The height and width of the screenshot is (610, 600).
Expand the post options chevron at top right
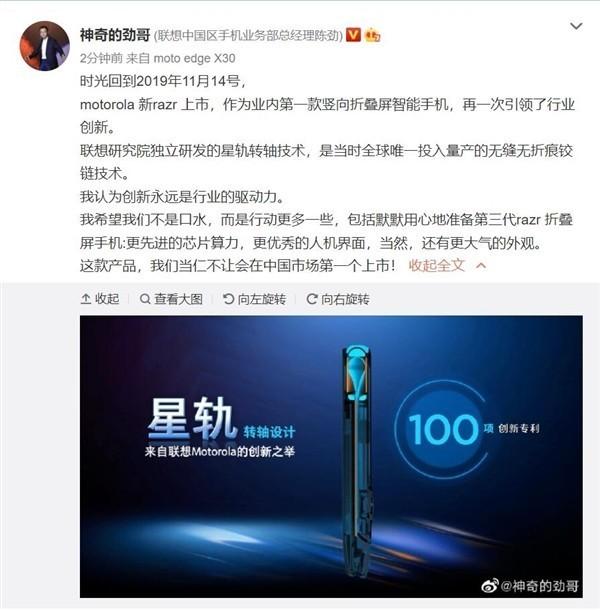[x=576, y=26]
